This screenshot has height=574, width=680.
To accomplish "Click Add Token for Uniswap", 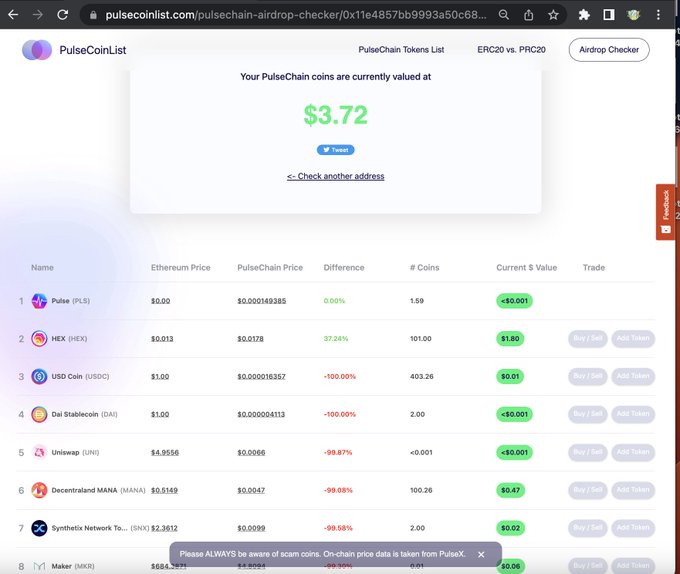I will coord(633,452).
